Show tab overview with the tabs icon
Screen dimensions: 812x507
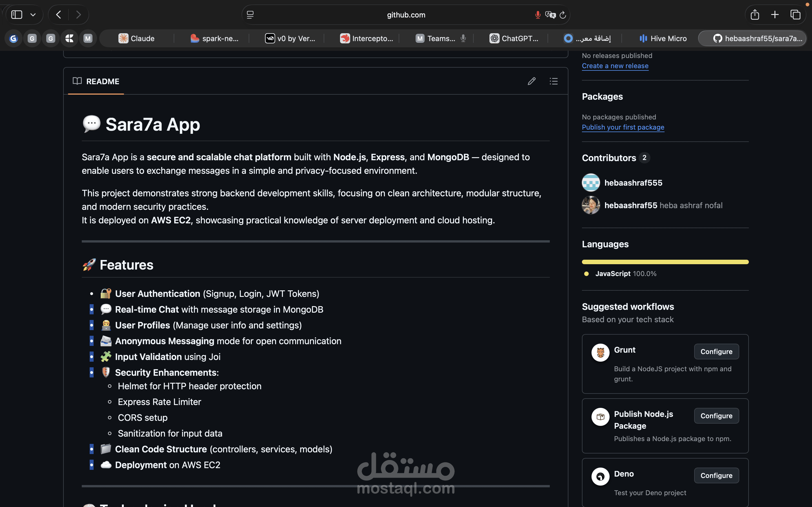pyautogui.click(x=795, y=14)
